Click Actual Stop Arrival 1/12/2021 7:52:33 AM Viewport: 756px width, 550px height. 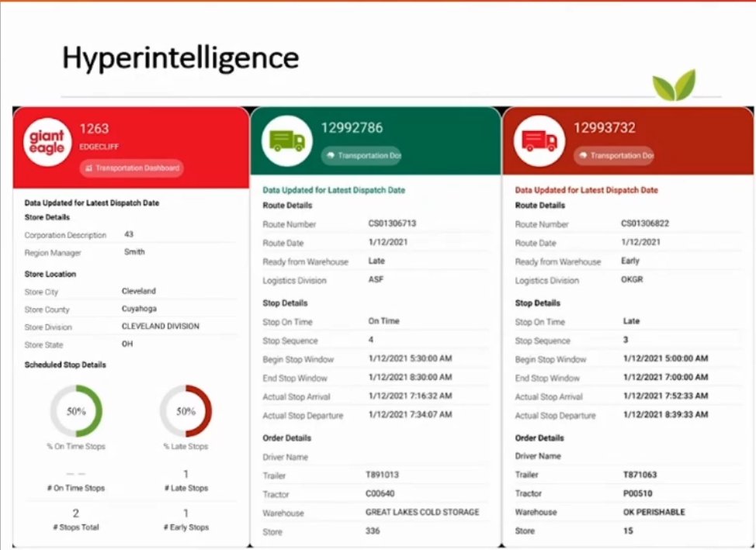point(665,396)
